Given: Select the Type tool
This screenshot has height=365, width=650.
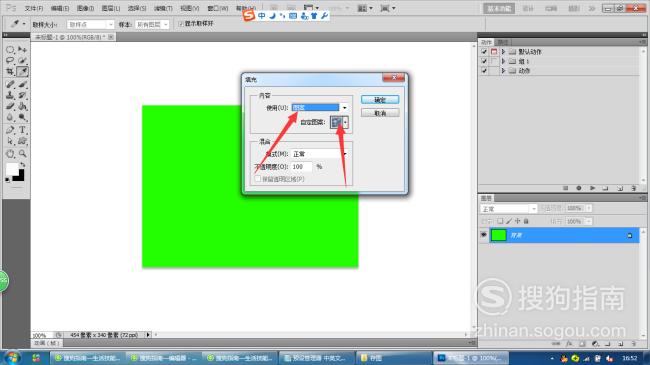Looking at the screenshot, I should (22, 130).
